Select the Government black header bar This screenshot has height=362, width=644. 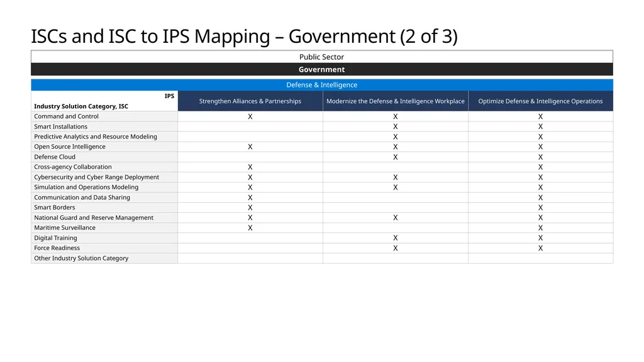(x=322, y=69)
